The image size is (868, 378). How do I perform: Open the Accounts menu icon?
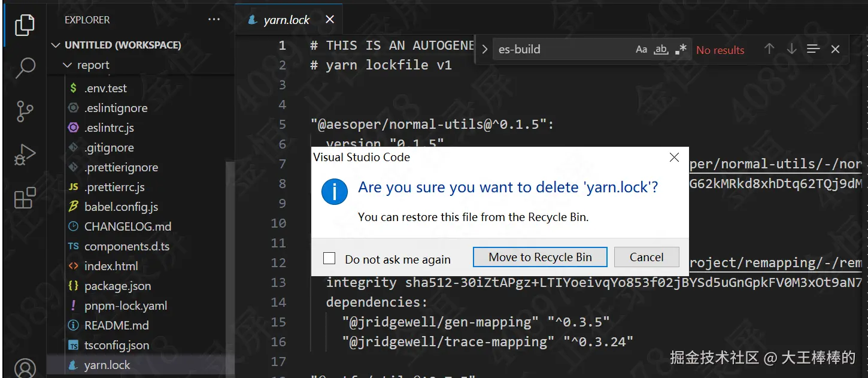click(x=25, y=367)
